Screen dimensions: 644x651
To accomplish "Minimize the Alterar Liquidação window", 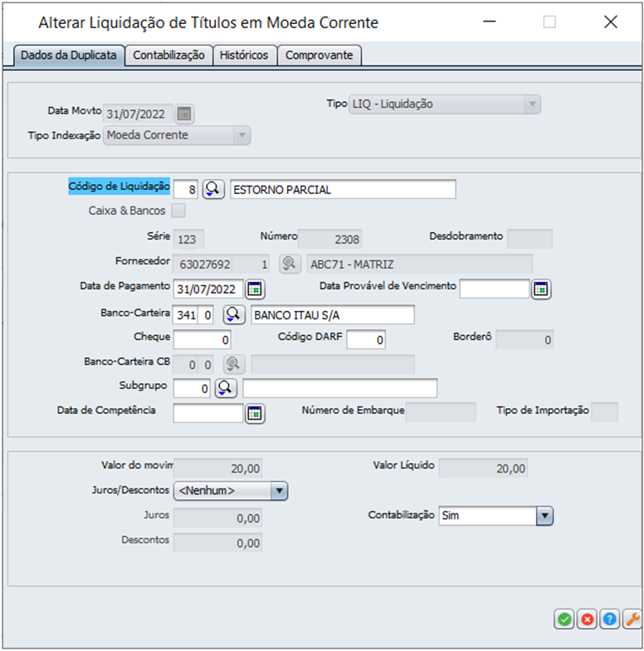I will pyautogui.click(x=490, y=22).
